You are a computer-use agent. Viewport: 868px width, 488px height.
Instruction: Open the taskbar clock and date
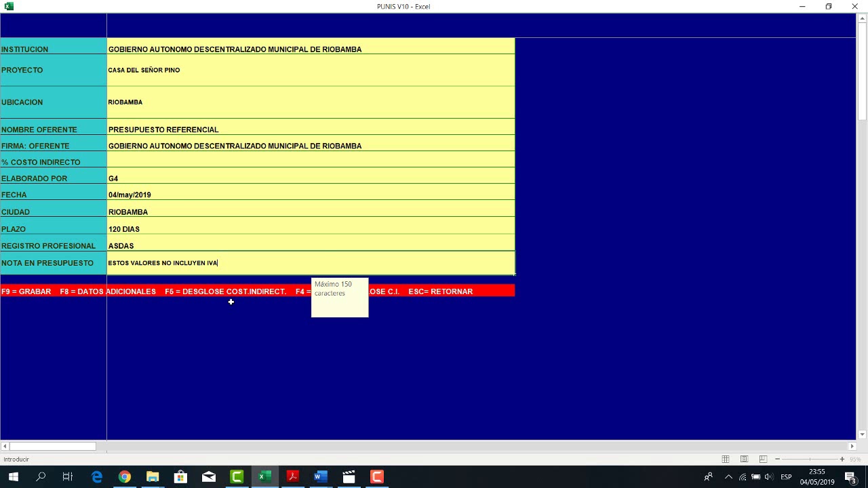coord(817,476)
